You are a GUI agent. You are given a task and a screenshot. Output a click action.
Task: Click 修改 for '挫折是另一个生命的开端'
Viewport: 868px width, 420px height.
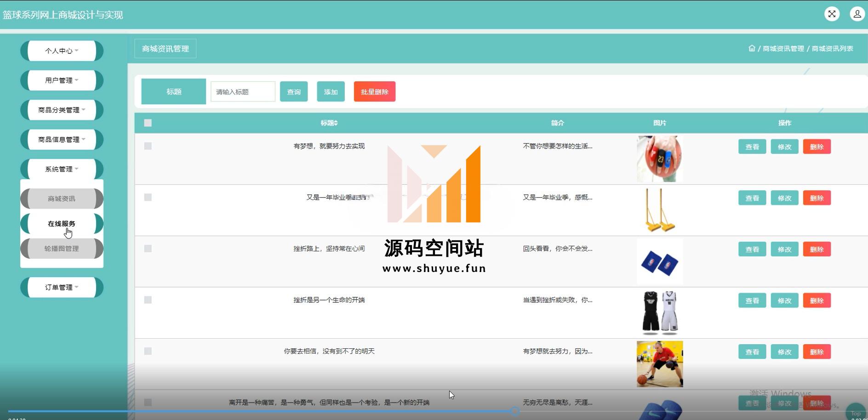pos(784,301)
